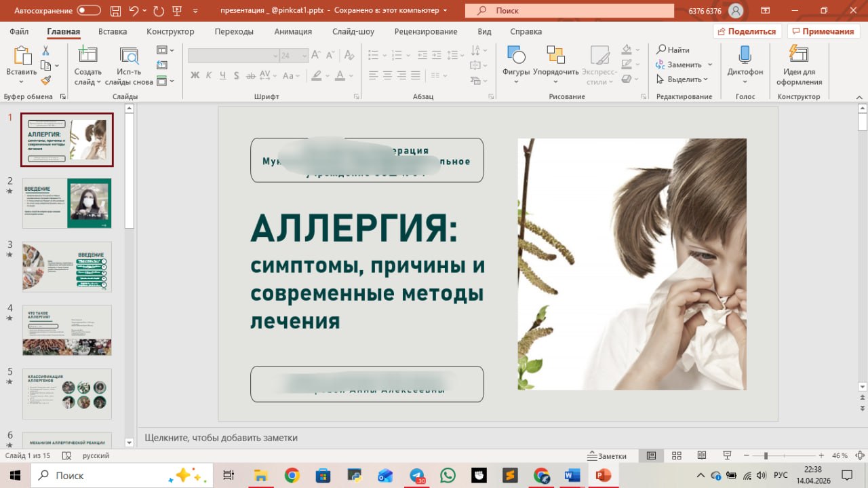Switch to Slide Sorter view
The height and width of the screenshot is (488, 868).
click(x=676, y=455)
